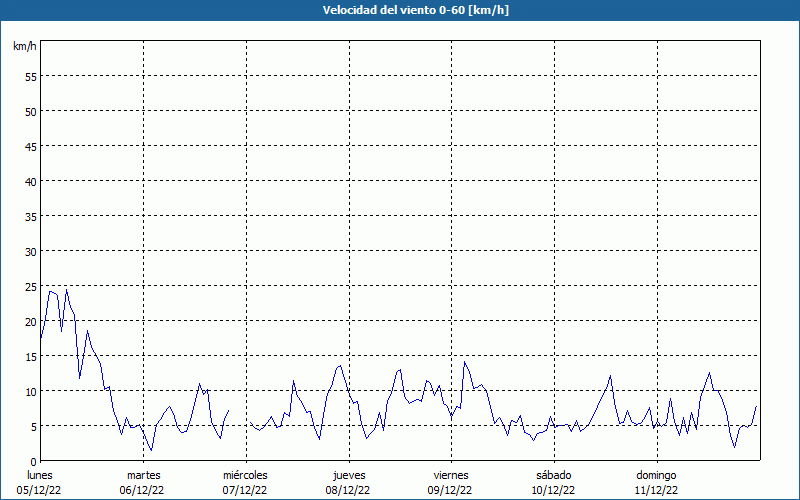Click the 55 value on the y-axis
Image resolution: width=800 pixels, height=500 pixels.
point(31,77)
